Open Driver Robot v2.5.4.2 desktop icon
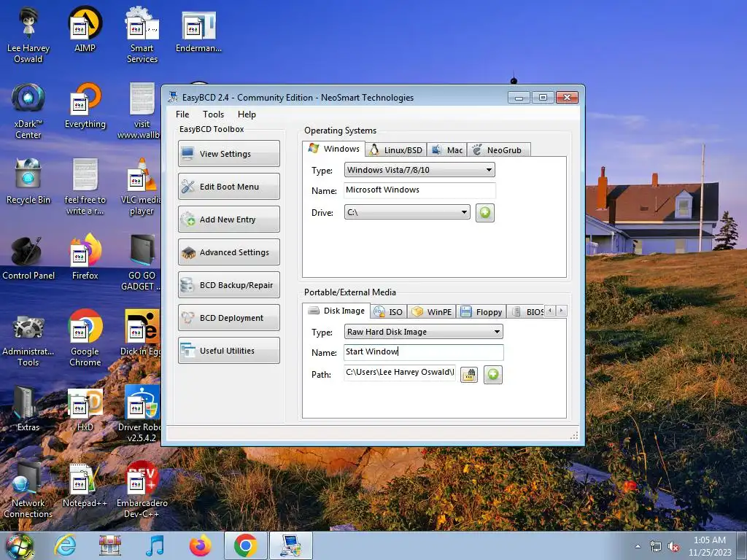Image resolution: width=747 pixels, height=560 pixels. (x=141, y=413)
